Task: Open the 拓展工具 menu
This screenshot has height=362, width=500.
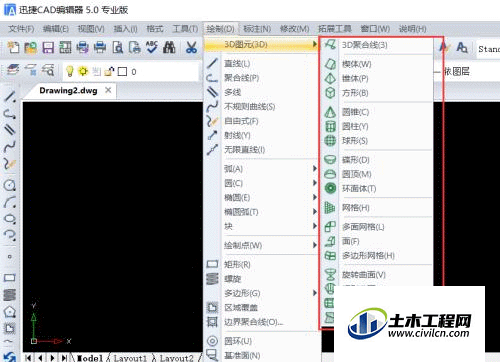Action: (335, 29)
